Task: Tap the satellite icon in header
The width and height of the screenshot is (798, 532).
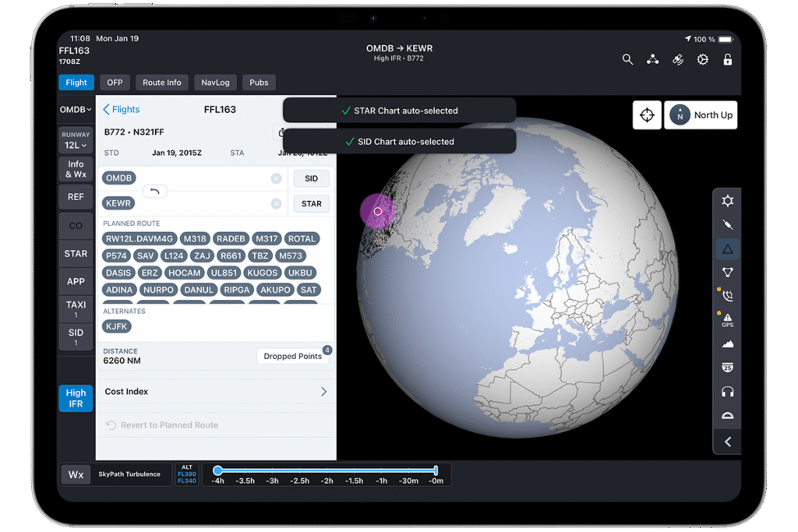Action: pyautogui.click(x=678, y=59)
